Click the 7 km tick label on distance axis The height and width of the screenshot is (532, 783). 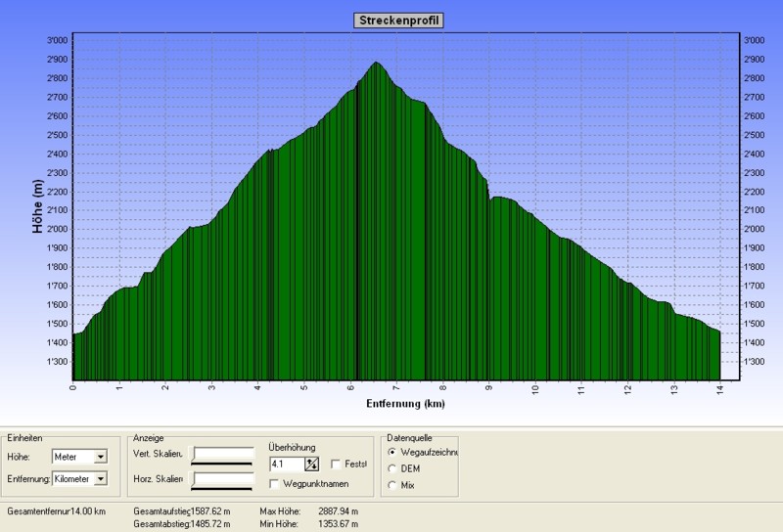(397, 389)
